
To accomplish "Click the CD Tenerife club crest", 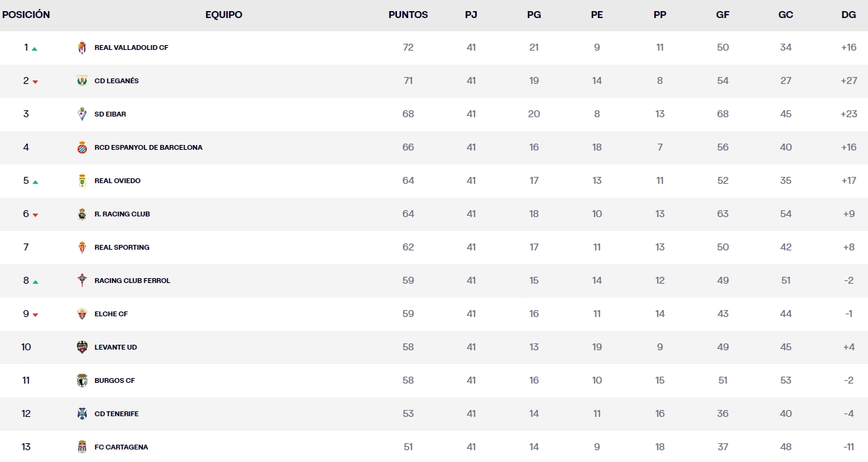I will [83, 413].
